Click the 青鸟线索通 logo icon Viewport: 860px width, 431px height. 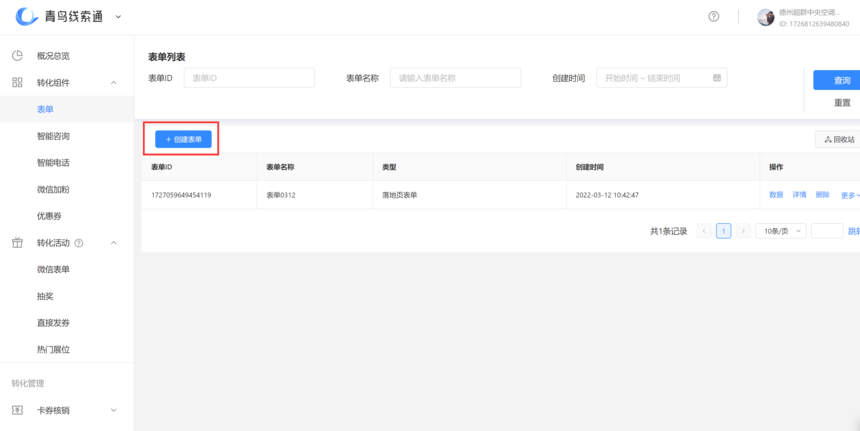click(x=26, y=16)
